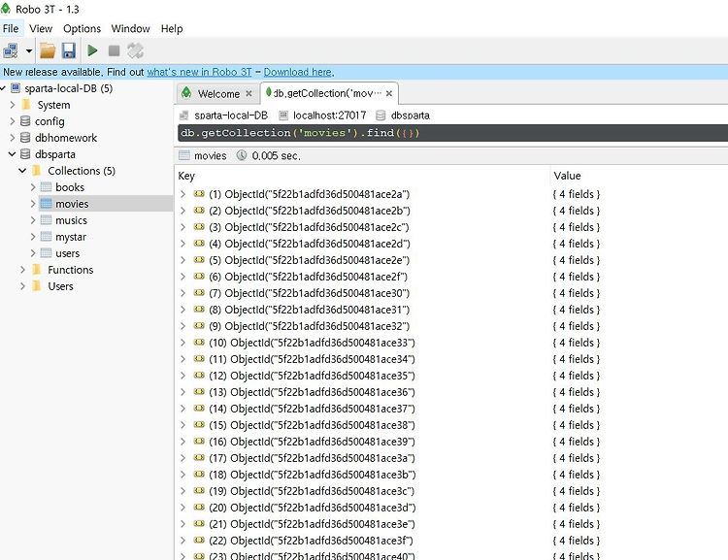The image size is (728, 560).
Task: Click the dbhomework database cylinder icon
Action: pos(25,138)
